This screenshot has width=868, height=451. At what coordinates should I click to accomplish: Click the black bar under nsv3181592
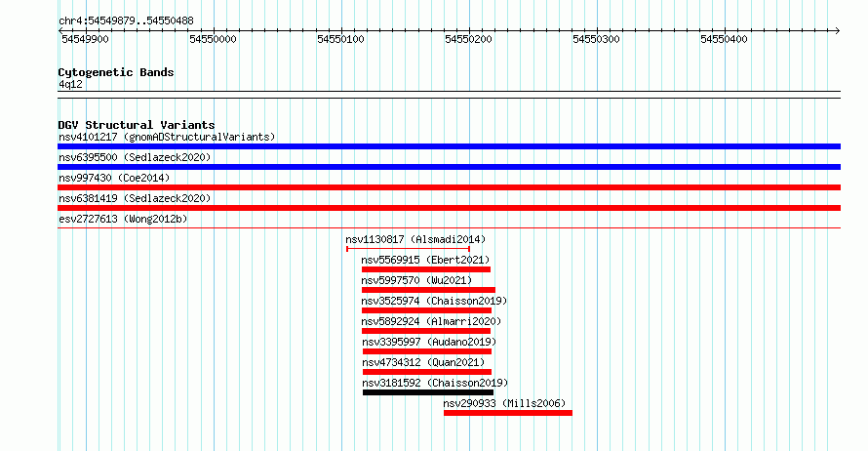[x=428, y=392]
